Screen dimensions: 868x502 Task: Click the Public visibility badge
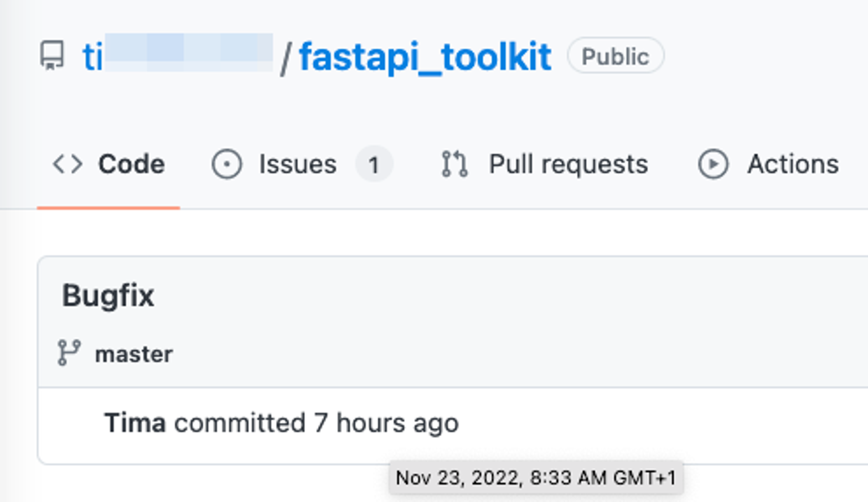614,55
